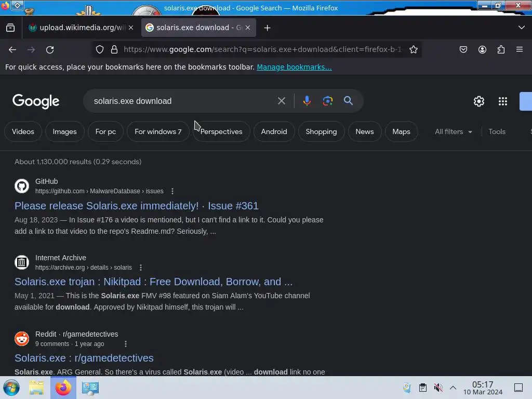This screenshot has height=399, width=532.
Task: Filter results by Images
Action: tap(64, 131)
